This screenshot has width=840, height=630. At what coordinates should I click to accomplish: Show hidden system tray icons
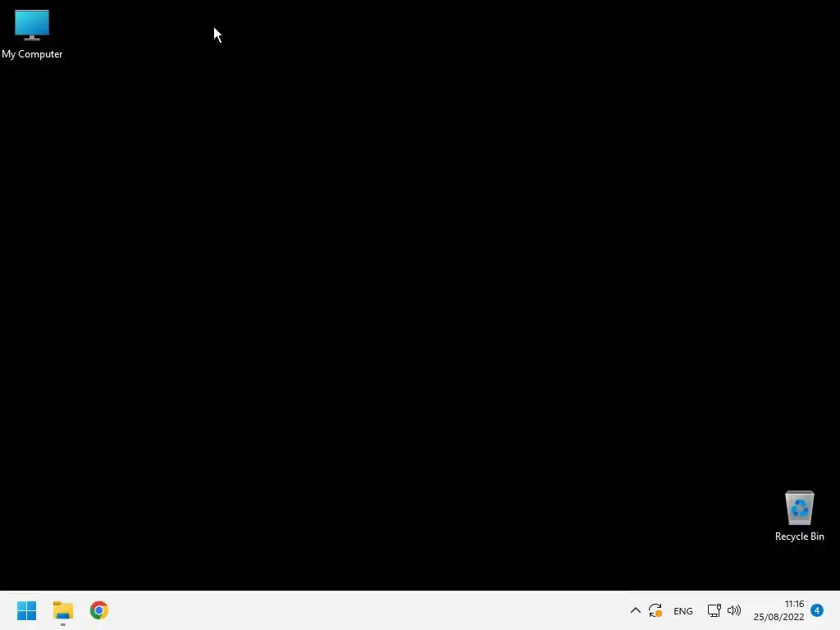point(636,610)
